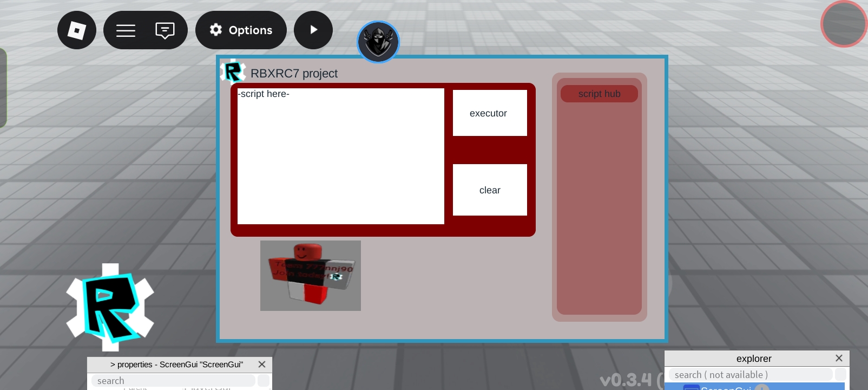Click the red Roblox character thumbnail

pyautogui.click(x=311, y=276)
